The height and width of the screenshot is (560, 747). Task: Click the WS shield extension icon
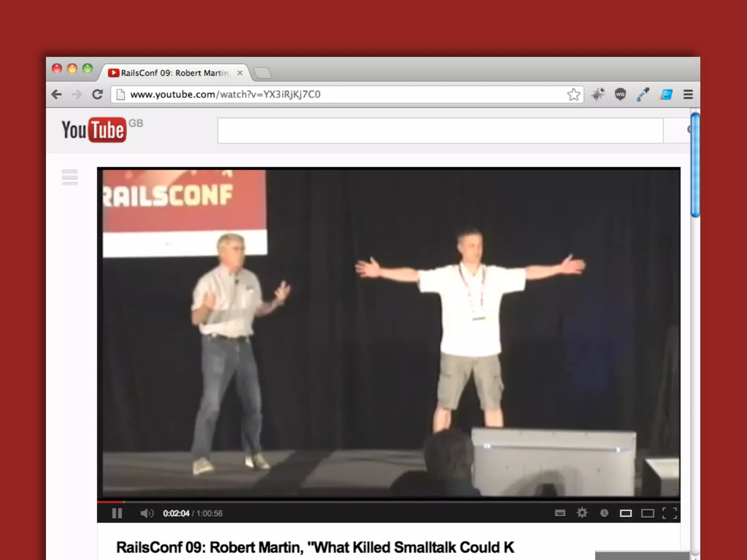click(x=620, y=95)
